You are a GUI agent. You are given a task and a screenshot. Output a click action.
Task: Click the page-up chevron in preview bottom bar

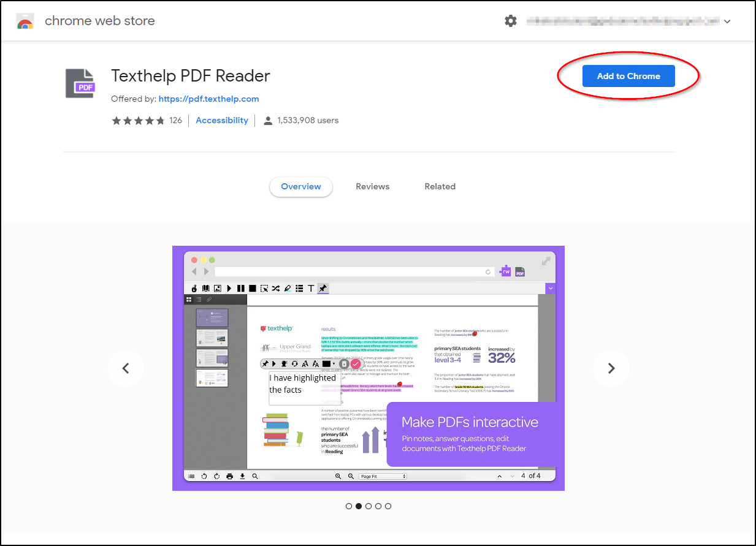pos(499,476)
